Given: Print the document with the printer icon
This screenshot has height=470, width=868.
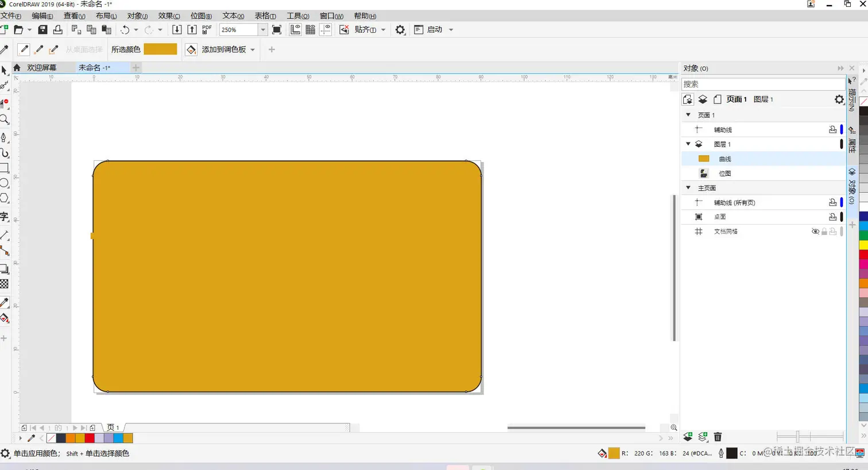Looking at the screenshot, I should 57,30.
